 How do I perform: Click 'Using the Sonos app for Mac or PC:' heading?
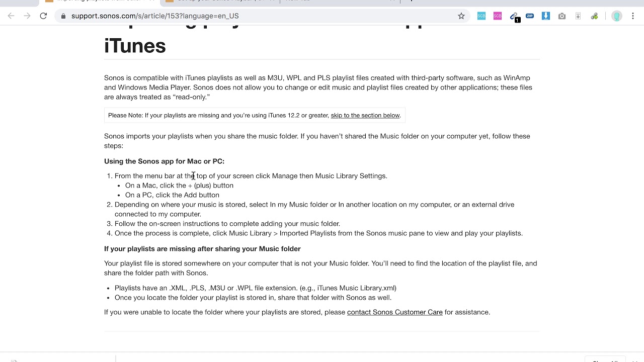[x=164, y=161]
